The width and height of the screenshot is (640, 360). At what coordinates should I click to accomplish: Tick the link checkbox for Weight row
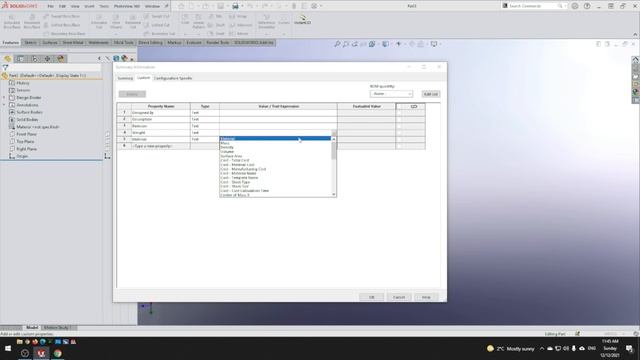coord(399,133)
